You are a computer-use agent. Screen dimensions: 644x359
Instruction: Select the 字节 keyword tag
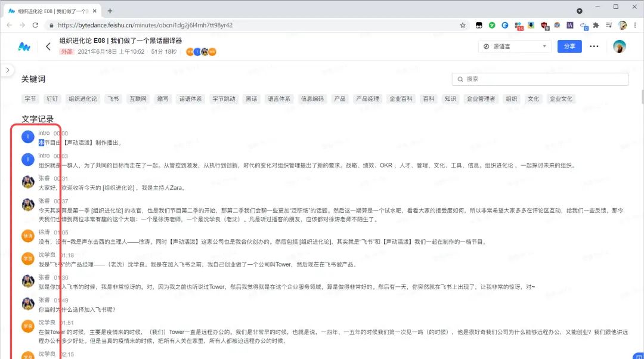tap(30, 98)
